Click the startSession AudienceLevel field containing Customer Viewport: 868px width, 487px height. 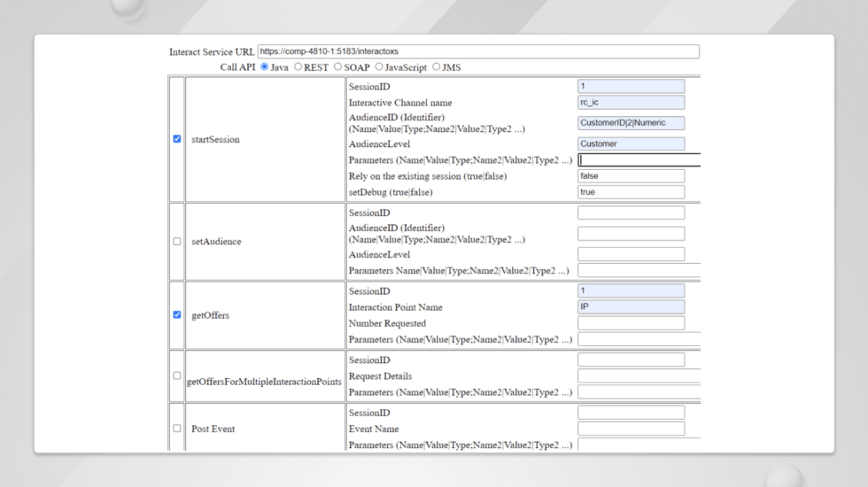coord(631,143)
